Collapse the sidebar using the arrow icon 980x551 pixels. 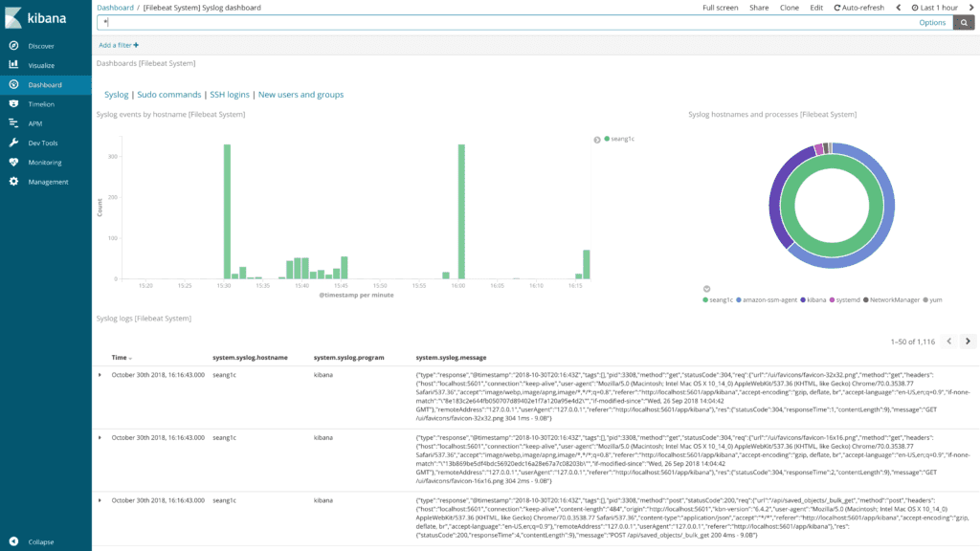[13, 541]
